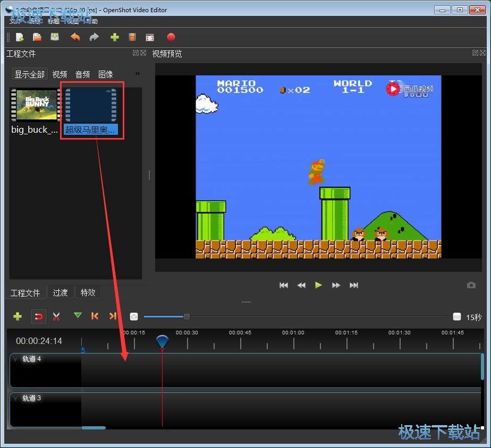Image resolution: width=491 pixels, height=448 pixels.
Task: Open the 帮助 menu
Action: pyautogui.click(x=91, y=21)
